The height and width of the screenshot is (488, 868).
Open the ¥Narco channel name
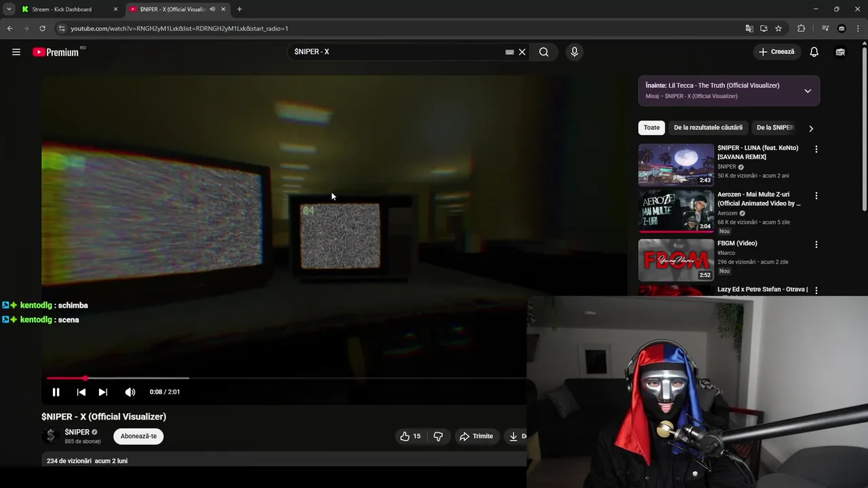(x=726, y=253)
